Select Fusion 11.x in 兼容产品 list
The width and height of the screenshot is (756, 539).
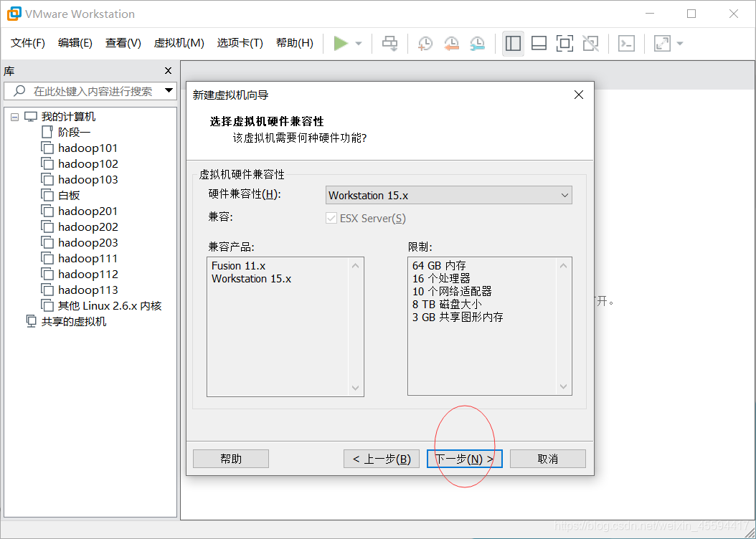click(238, 265)
